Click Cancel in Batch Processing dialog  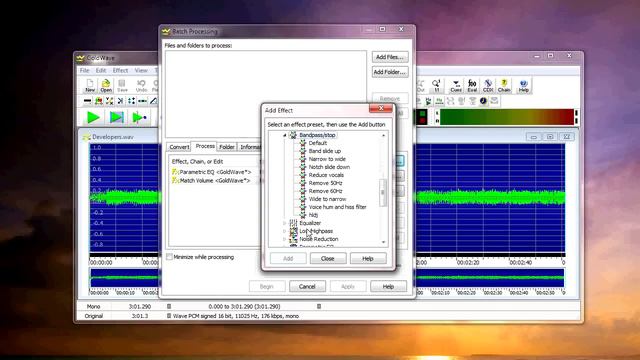click(x=307, y=287)
